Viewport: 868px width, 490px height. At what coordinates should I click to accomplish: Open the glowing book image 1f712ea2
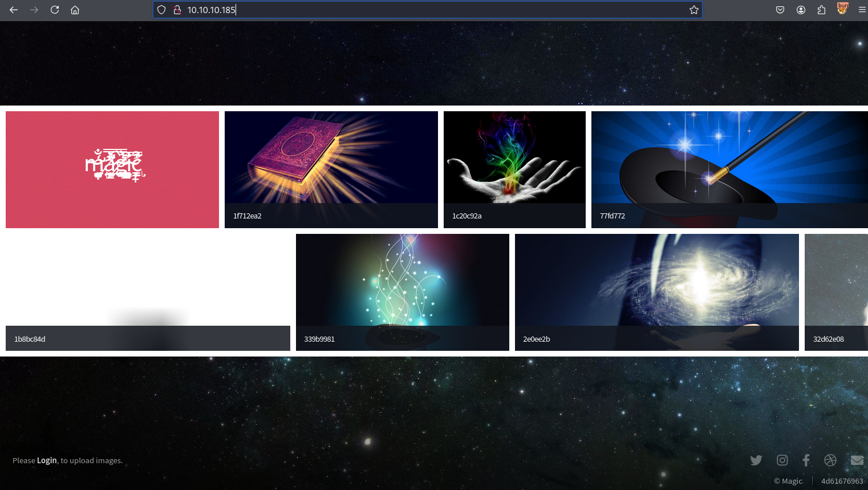tap(331, 169)
